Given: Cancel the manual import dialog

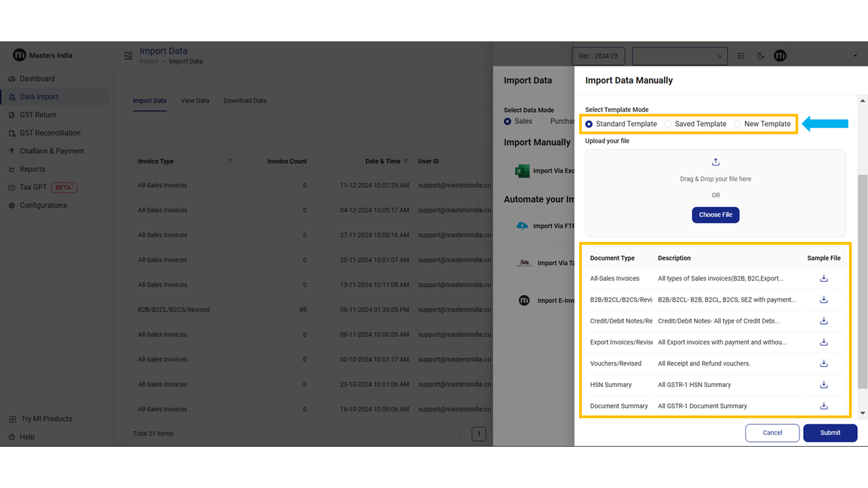Looking at the screenshot, I should [x=772, y=433].
